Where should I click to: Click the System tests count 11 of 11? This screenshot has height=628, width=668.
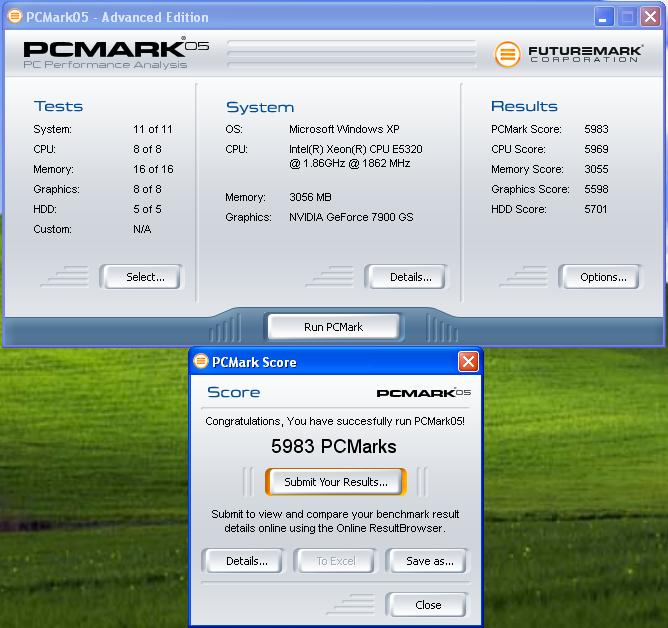(153, 129)
